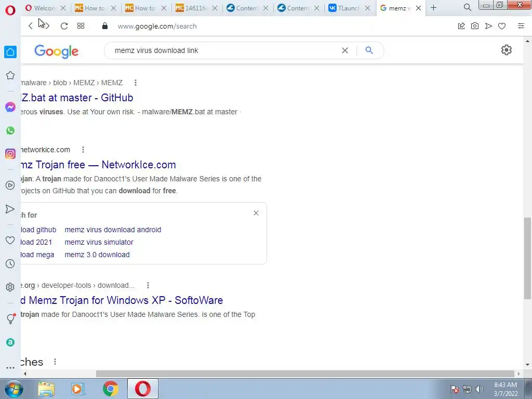Add page to bookmarks heart icon in address bar
The image size is (532, 399).
(x=502, y=26)
